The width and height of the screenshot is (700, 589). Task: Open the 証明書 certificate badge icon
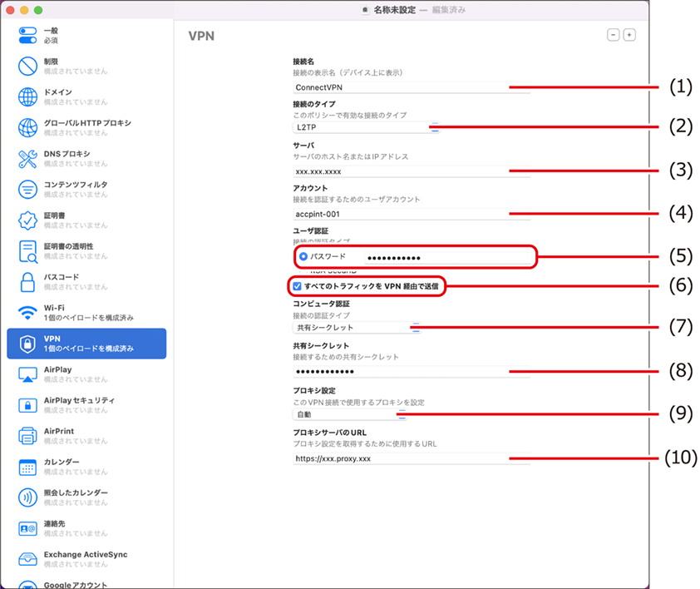click(x=27, y=220)
